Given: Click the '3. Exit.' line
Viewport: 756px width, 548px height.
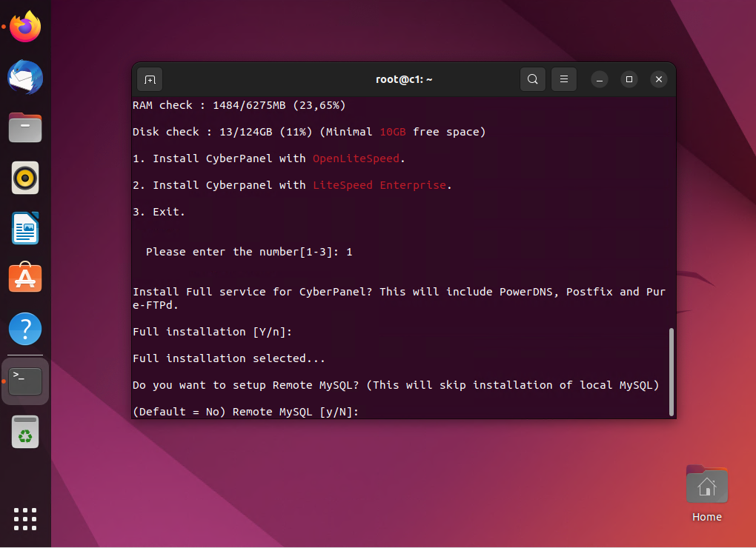Looking at the screenshot, I should pos(159,212).
